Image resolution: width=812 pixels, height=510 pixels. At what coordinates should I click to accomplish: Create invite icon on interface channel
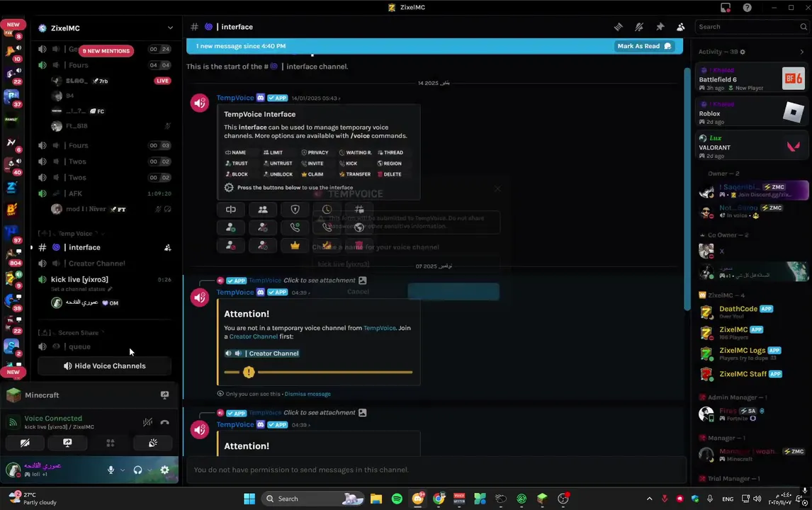pos(168,247)
